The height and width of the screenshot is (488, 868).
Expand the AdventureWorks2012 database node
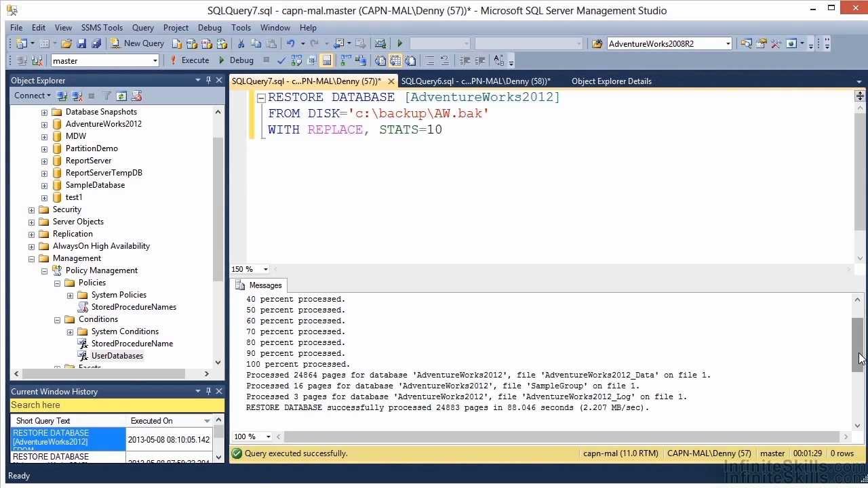tap(44, 124)
